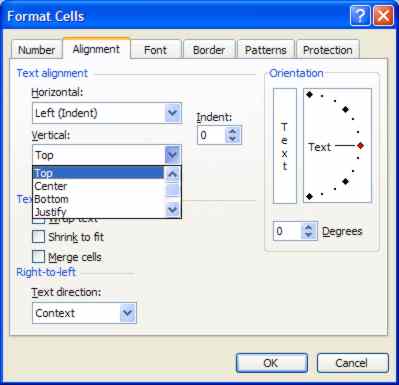Click the Cancel button

352,363
